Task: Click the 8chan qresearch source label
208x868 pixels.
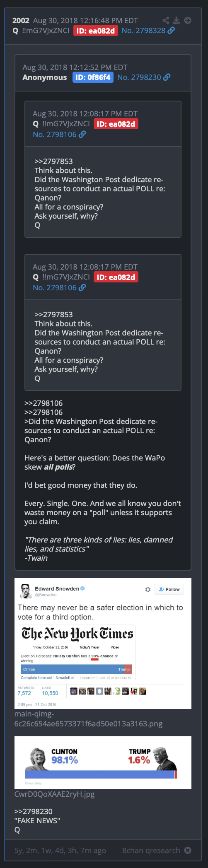Action: [151, 850]
